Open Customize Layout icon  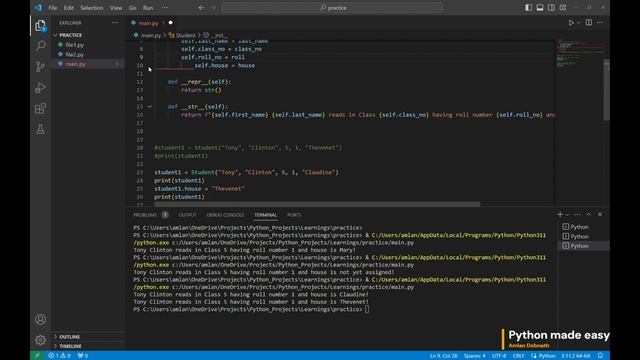[563, 7]
